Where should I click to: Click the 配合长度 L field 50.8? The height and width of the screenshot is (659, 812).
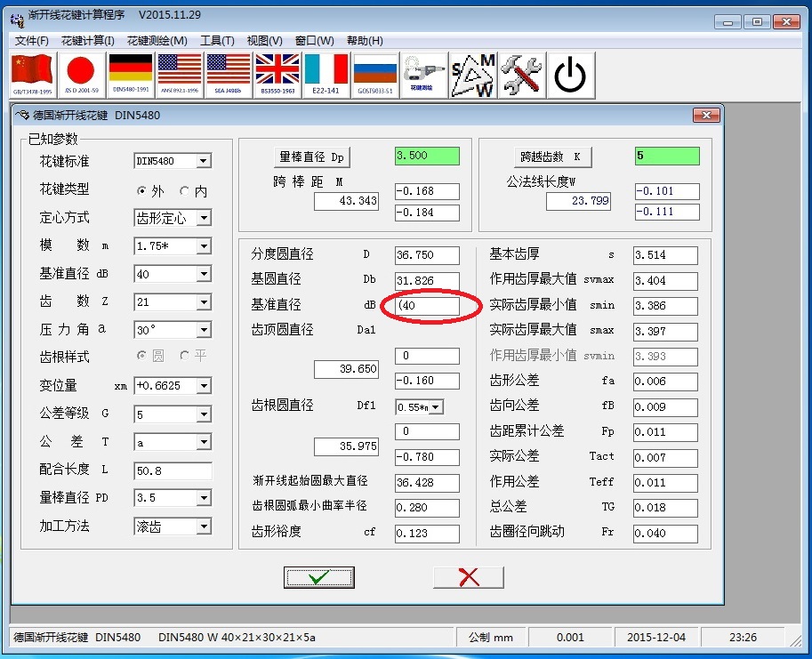point(173,471)
